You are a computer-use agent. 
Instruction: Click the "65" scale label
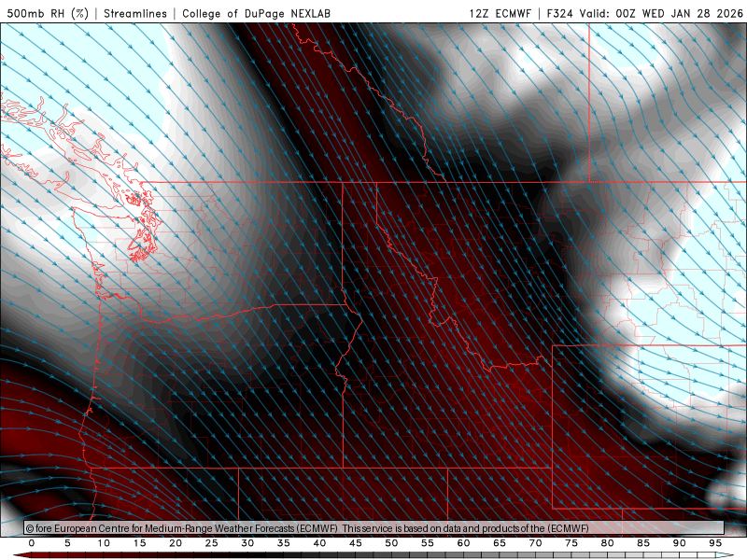(x=500, y=543)
